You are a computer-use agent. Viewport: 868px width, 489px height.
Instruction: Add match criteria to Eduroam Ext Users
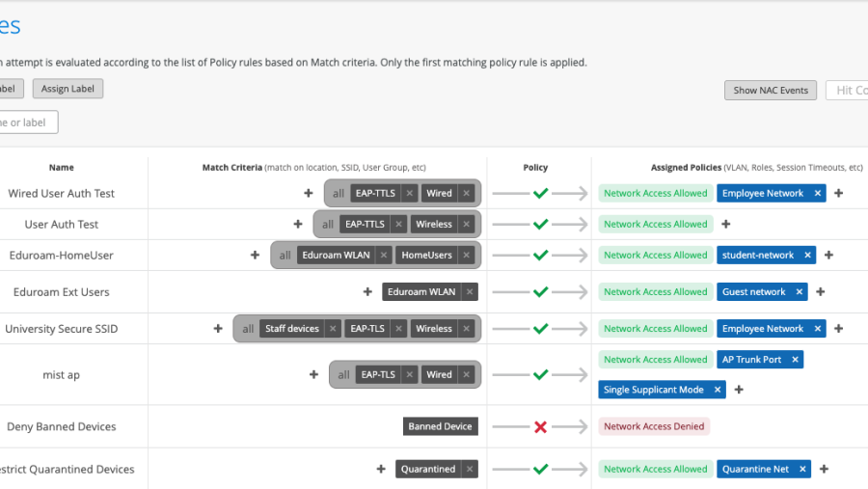[367, 291]
